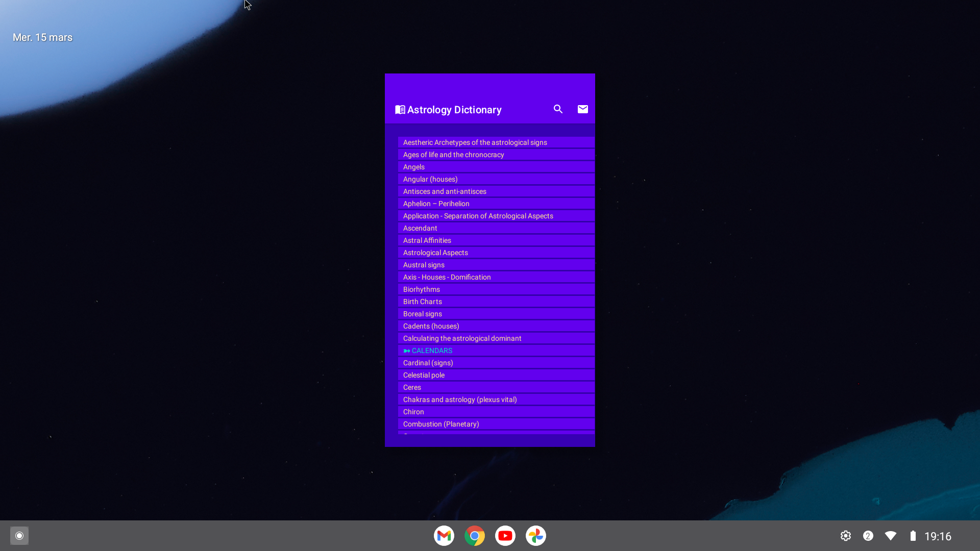Viewport: 980px width, 551px height.
Task: Open the Birth Charts entry
Action: pyautogui.click(x=496, y=302)
